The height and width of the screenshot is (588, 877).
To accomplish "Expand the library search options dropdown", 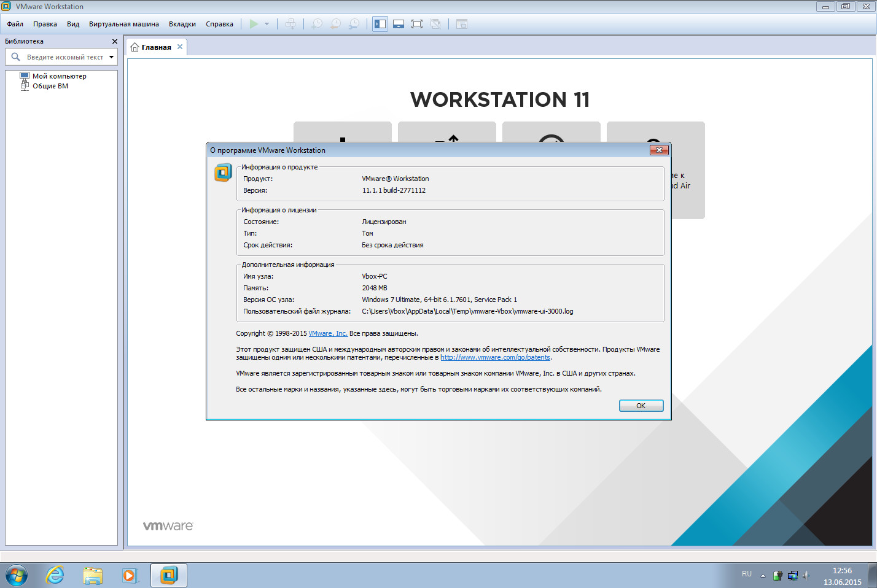I will pos(111,57).
